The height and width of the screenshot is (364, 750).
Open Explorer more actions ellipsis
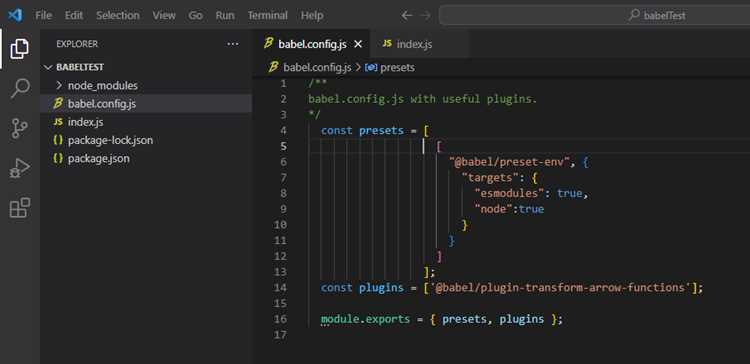click(232, 44)
